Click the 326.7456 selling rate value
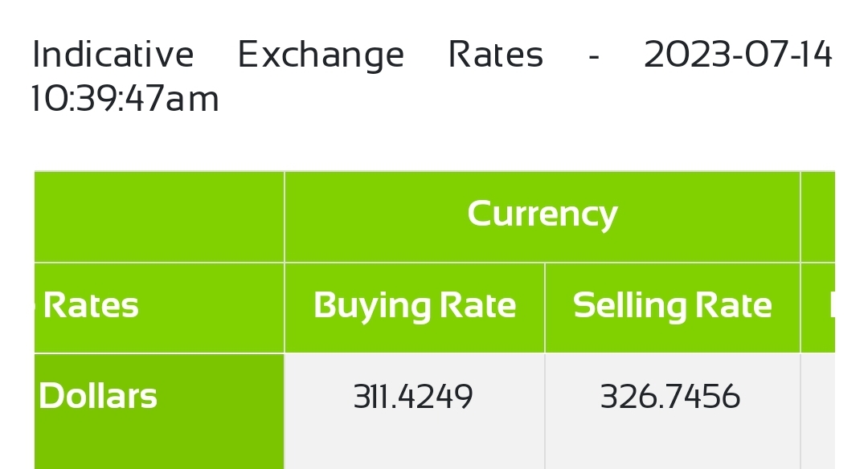 pyautogui.click(x=670, y=397)
